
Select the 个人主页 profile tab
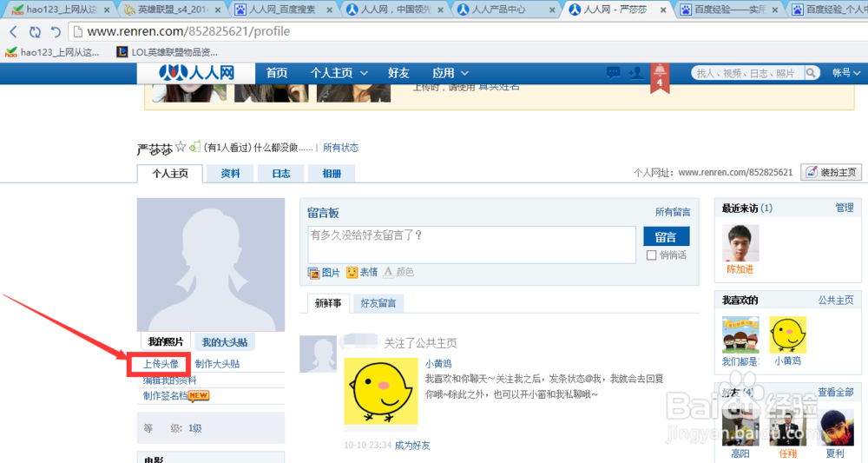pyautogui.click(x=170, y=174)
